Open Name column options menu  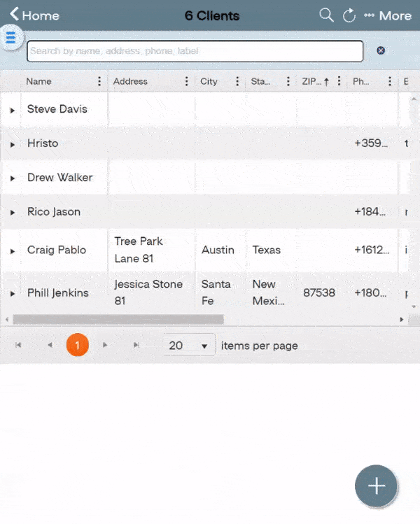click(x=99, y=81)
